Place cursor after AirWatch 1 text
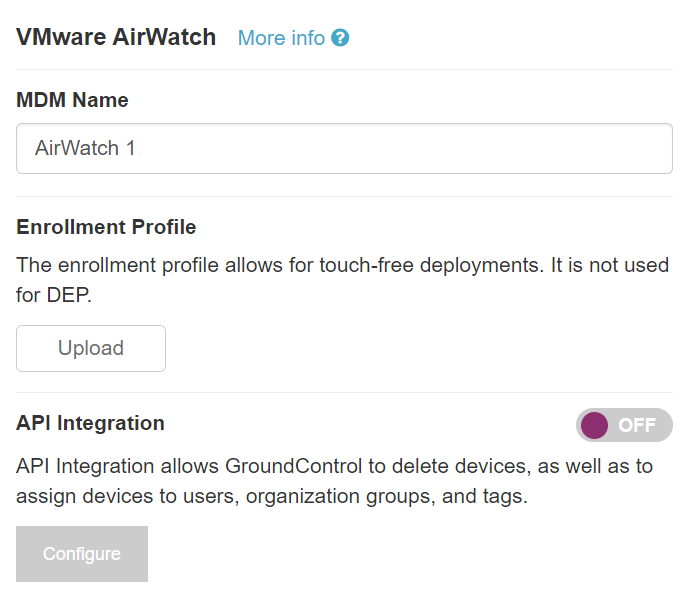 pyautogui.click(x=136, y=148)
